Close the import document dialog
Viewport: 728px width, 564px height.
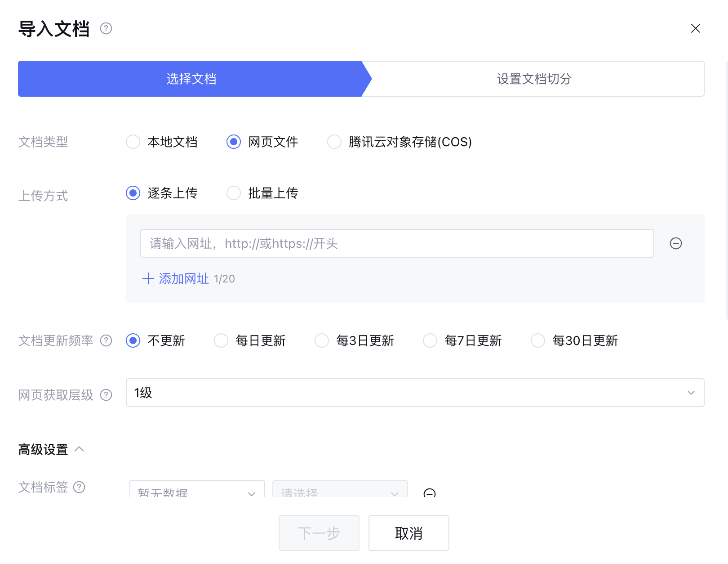click(695, 29)
